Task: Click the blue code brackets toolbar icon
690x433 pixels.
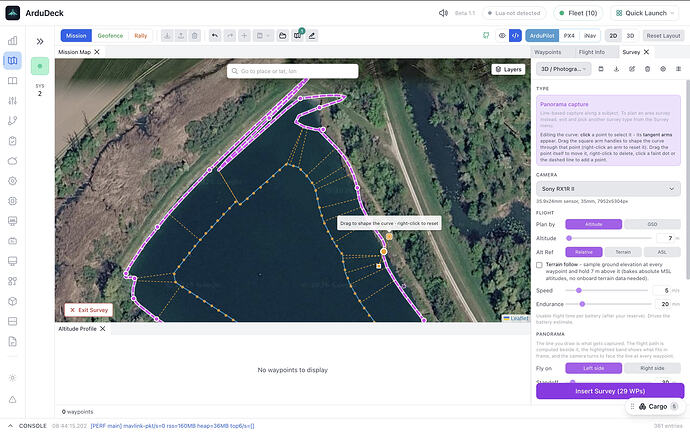Action: point(515,36)
